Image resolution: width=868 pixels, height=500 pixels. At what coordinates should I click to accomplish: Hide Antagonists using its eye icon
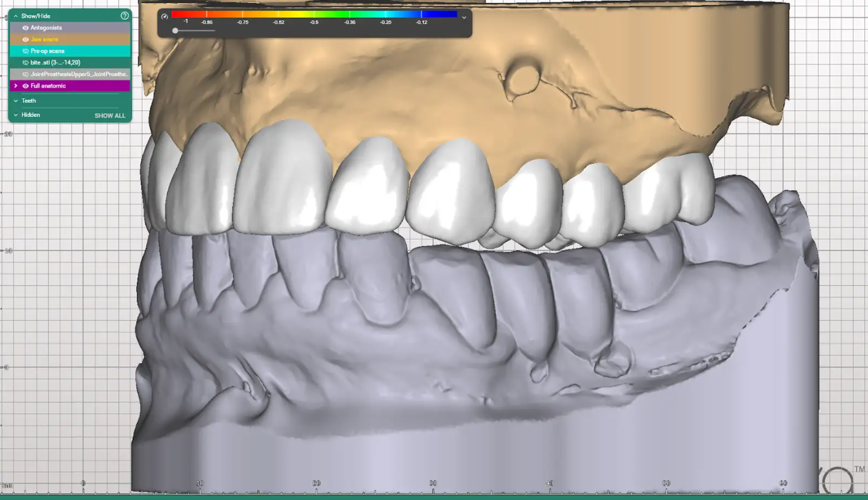pyautogui.click(x=25, y=28)
